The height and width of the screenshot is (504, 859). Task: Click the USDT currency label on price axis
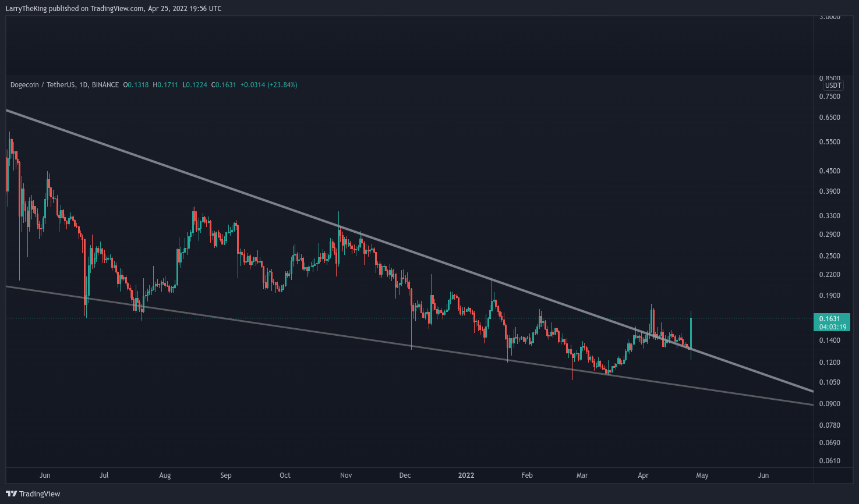(833, 86)
